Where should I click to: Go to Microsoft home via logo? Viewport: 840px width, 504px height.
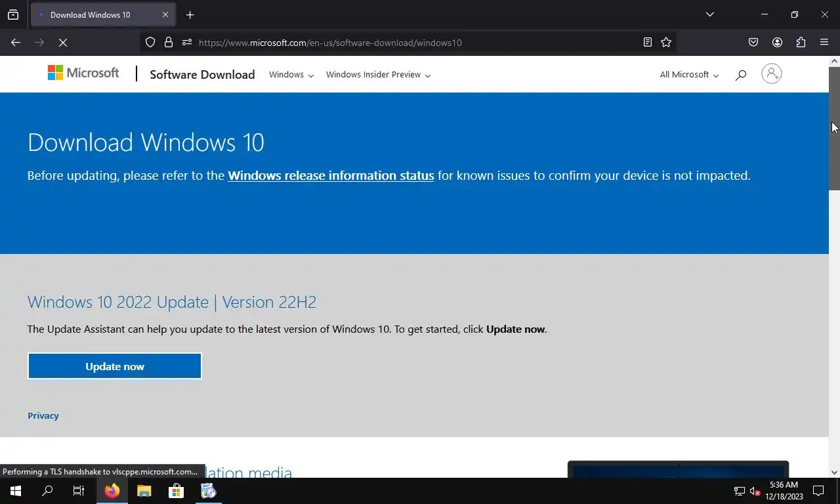tap(83, 73)
